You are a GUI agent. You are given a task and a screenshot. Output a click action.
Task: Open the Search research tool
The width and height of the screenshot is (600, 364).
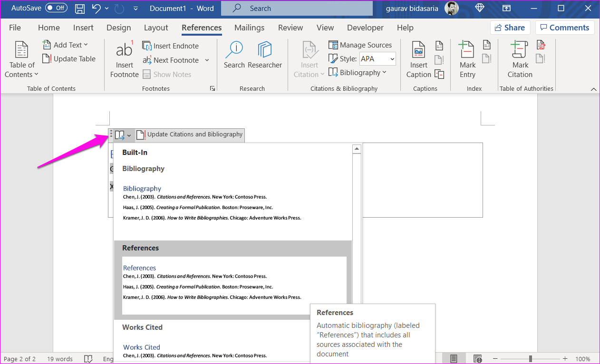234,55
